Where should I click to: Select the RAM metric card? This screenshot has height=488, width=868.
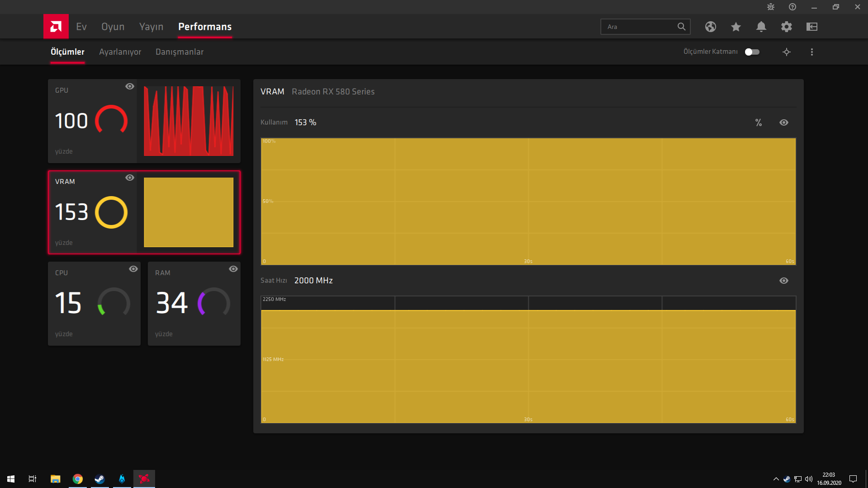click(x=194, y=304)
